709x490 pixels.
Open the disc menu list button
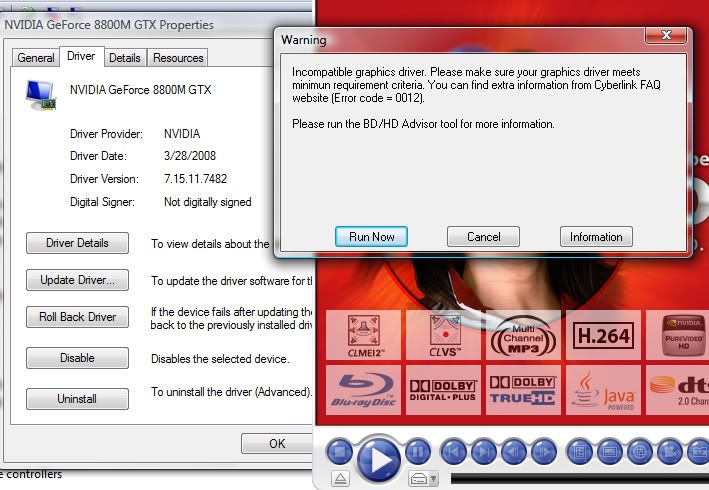point(580,452)
